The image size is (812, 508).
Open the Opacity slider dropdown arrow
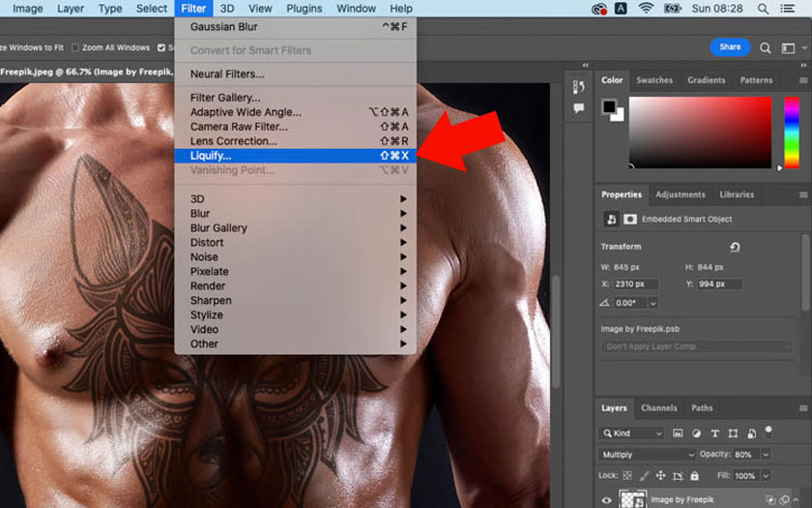[x=766, y=455]
